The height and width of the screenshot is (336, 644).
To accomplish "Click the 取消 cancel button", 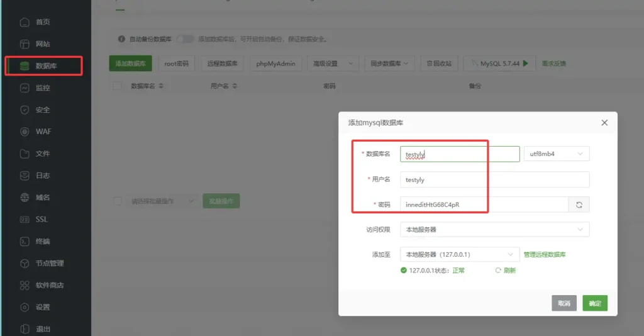I will point(564,303).
